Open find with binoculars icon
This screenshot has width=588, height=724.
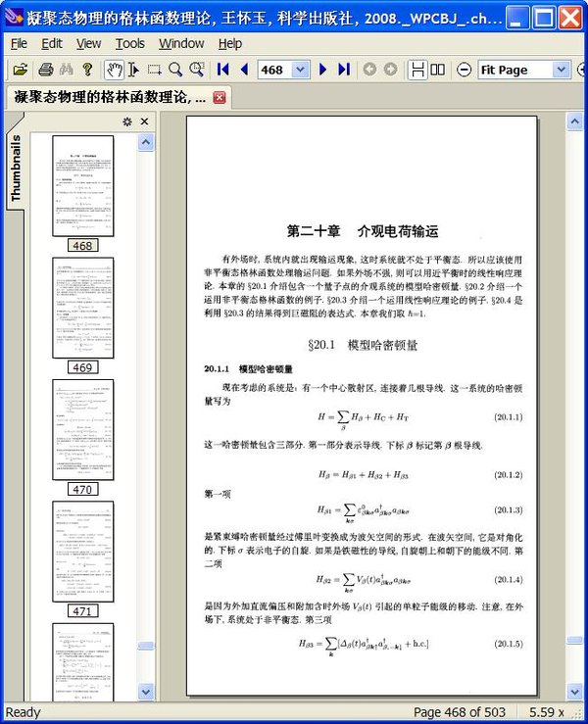click(x=66, y=70)
